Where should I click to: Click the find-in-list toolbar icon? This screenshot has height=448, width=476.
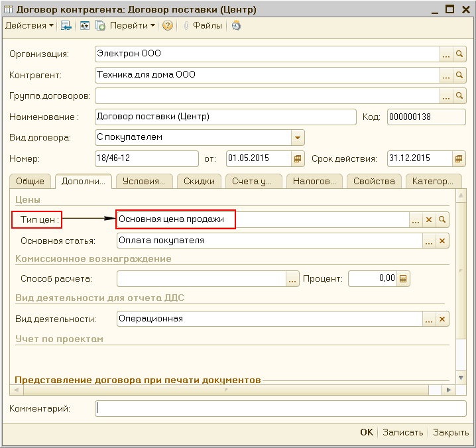66,25
